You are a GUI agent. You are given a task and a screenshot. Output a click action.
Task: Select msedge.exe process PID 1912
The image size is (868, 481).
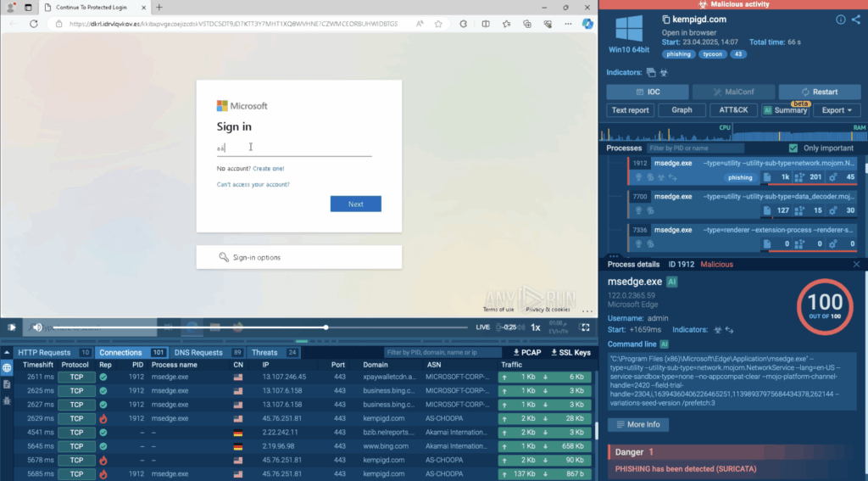point(743,171)
